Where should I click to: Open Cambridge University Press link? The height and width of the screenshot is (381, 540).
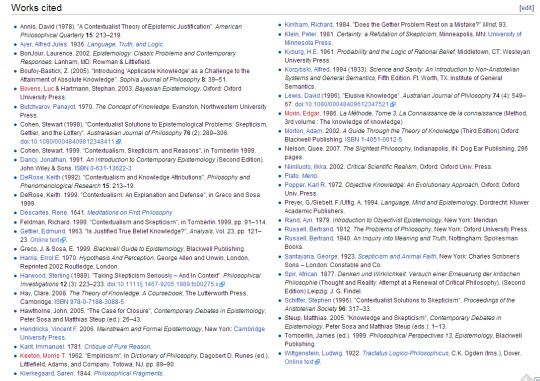[x=143, y=333]
